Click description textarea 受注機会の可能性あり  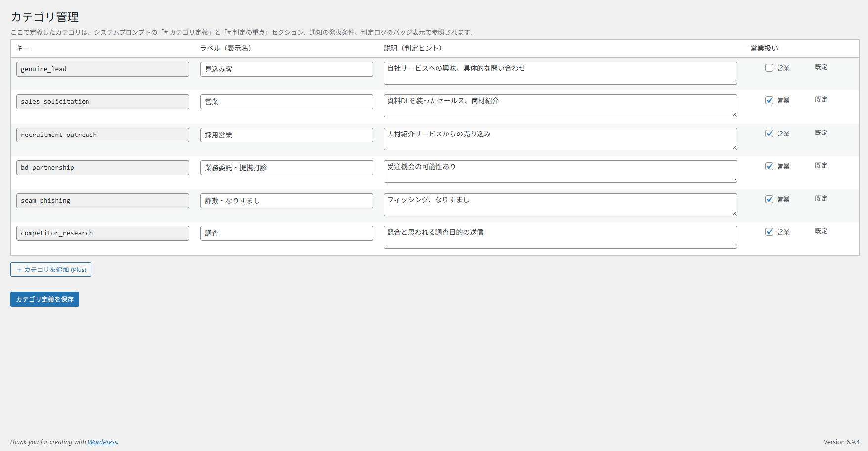coord(560,172)
